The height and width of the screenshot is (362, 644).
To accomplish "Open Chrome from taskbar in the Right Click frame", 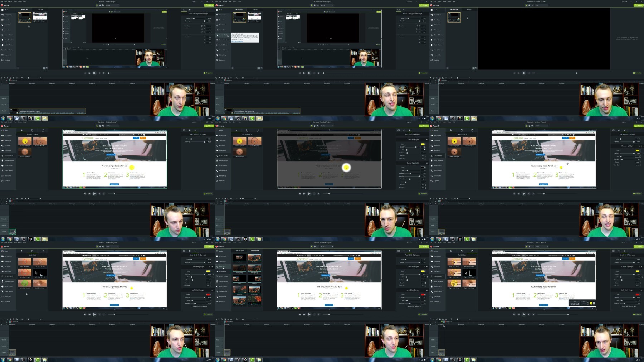I will [439, 360].
